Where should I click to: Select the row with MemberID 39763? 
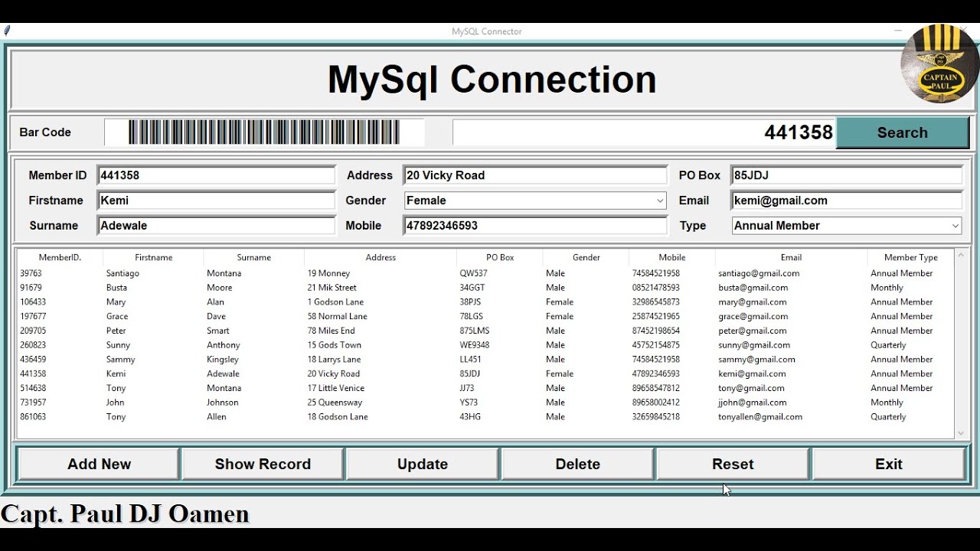(x=485, y=273)
